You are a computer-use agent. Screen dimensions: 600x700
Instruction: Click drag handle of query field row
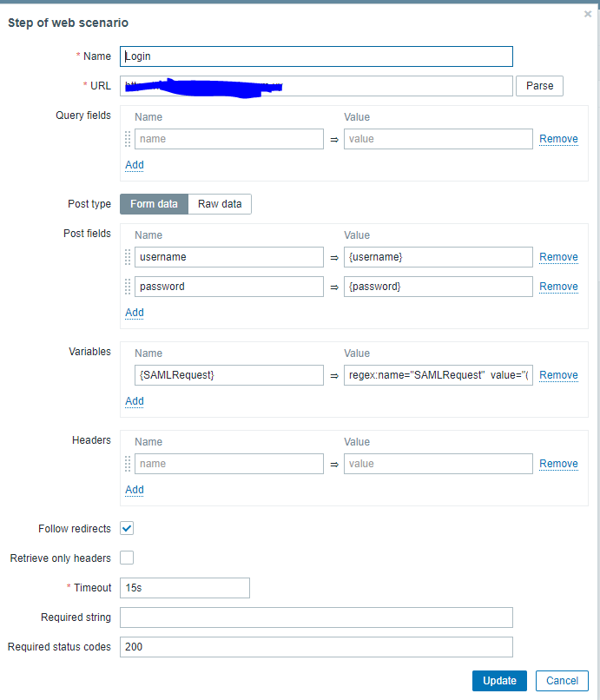[129, 139]
